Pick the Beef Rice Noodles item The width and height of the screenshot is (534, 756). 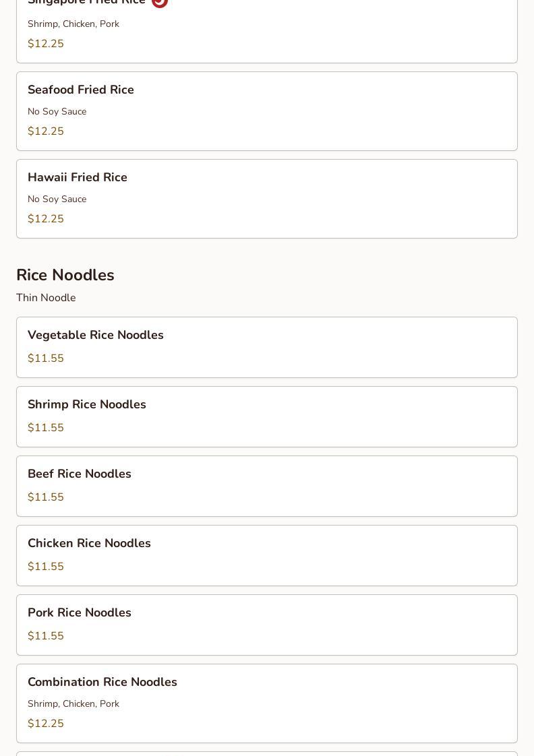coord(80,474)
